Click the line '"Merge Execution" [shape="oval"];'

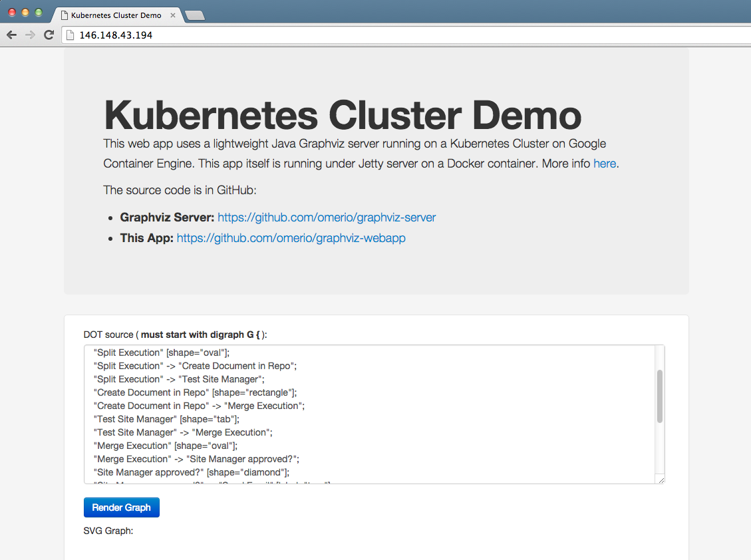(x=166, y=446)
